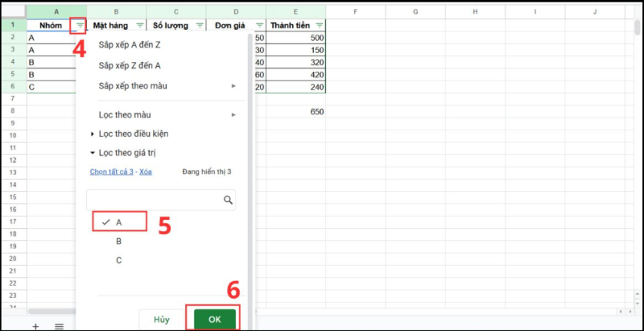Click the Thành tiền column filter icon
Viewport: 644px width, 331px height.
coord(319,26)
